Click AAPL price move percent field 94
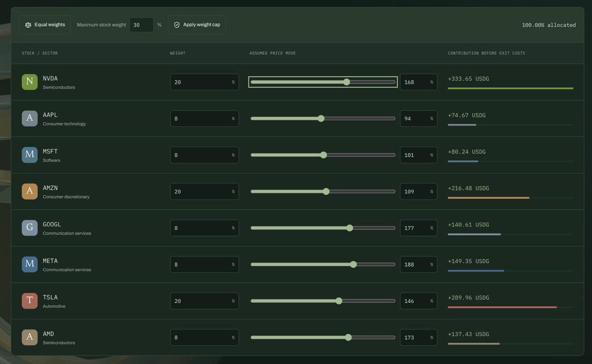 tap(418, 118)
